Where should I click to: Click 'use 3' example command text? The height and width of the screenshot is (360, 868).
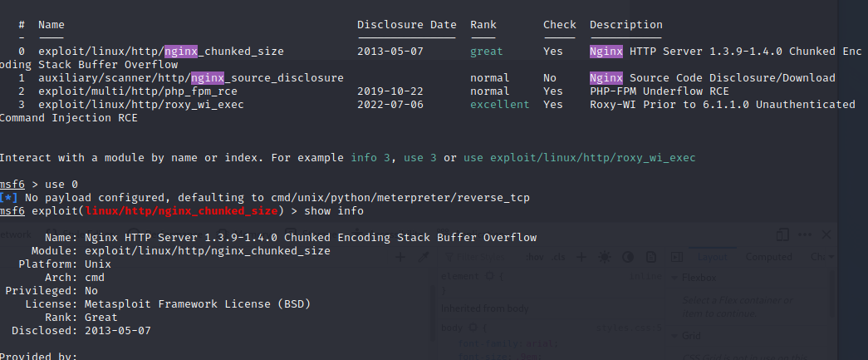(420, 158)
